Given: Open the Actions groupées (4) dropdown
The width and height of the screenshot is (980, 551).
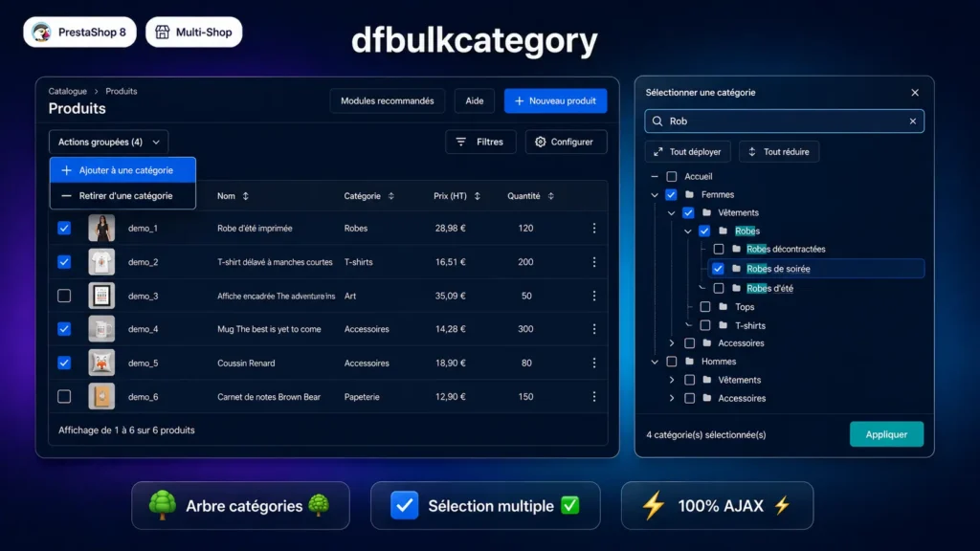Looking at the screenshot, I should point(109,142).
